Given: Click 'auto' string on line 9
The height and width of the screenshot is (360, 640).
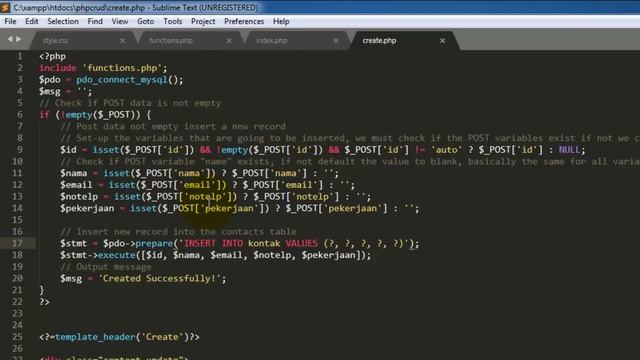Looking at the screenshot, I should click(446, 150).
